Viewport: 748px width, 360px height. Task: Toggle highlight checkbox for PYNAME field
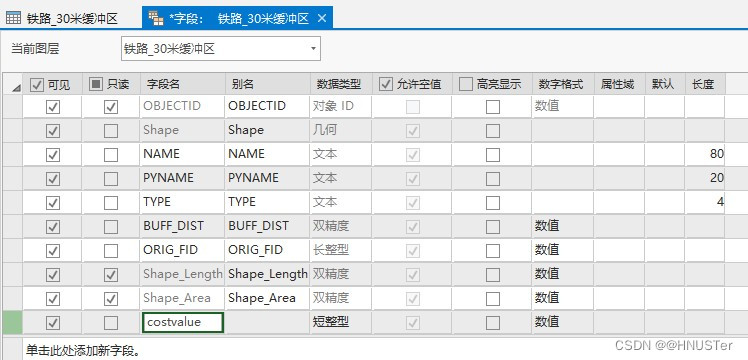[x=493, y=178]
